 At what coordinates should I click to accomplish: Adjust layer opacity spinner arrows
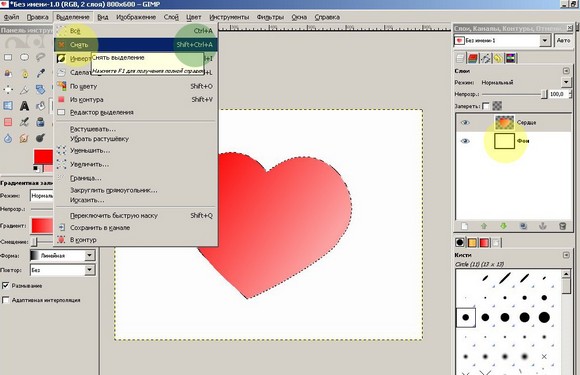(x=570, y=94)
